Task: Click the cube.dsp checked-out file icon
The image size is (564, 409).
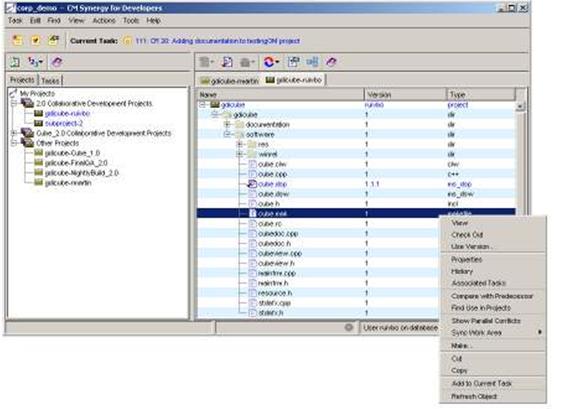Action: tap(252, 184)
